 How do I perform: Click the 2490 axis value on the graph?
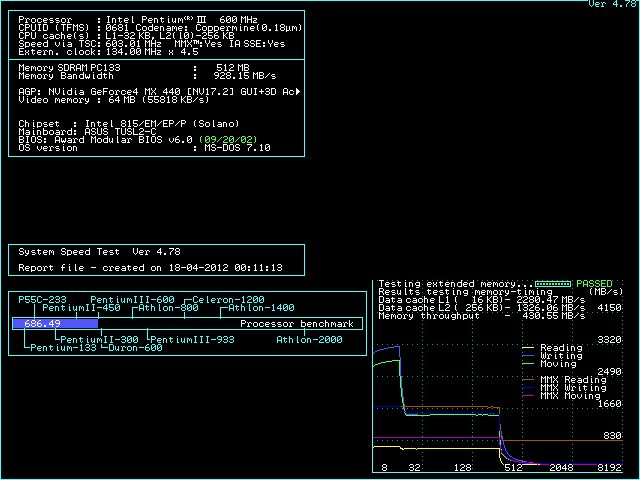point(609,372)
